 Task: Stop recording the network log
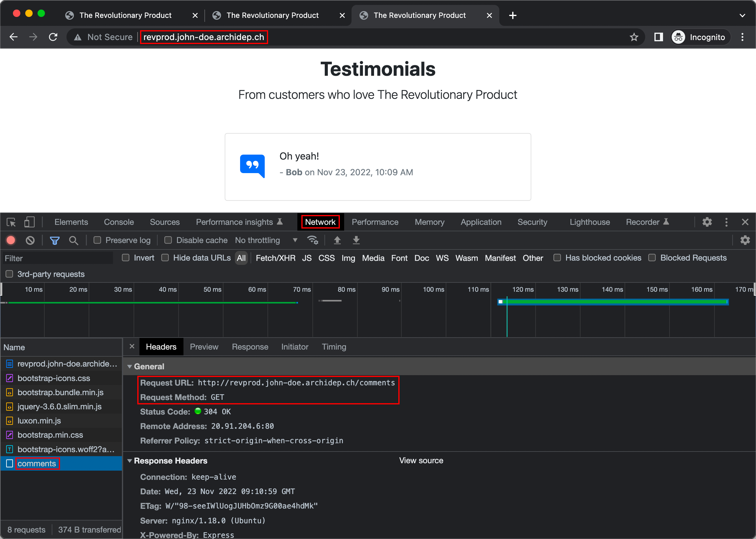10,240
